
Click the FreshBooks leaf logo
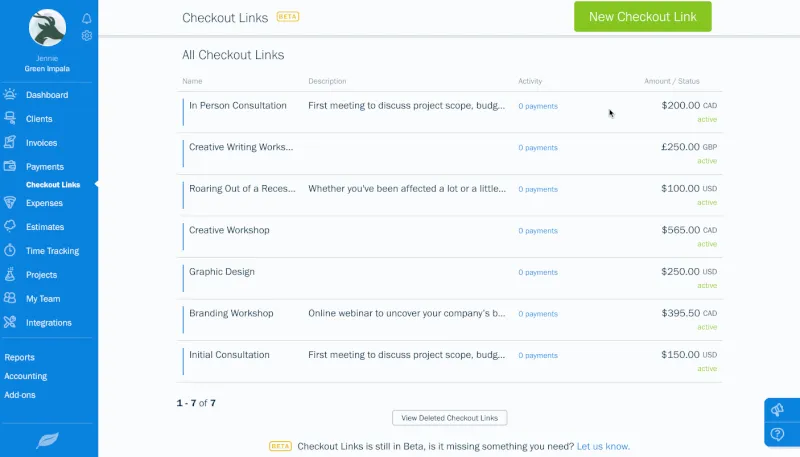coord(48,438)
